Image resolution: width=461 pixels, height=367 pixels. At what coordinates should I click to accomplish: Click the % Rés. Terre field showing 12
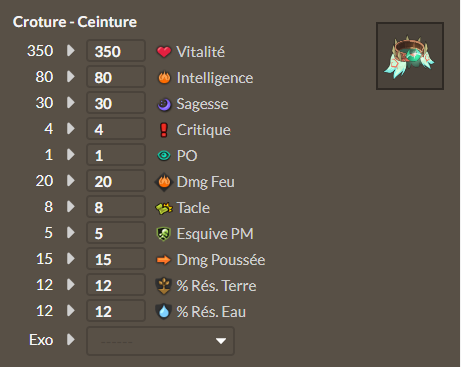[116, 285]
